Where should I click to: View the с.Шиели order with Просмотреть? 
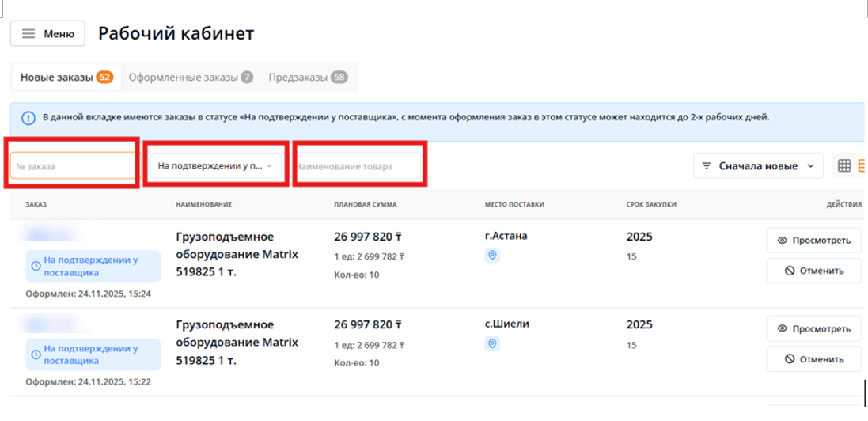click(813, 329)
